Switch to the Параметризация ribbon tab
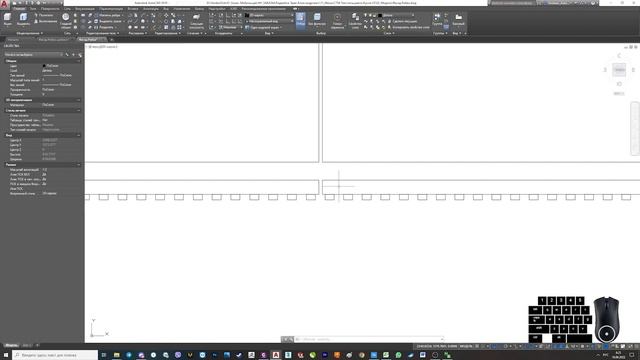The image size is (640, 360). pyautogui.click(x=111, y=9)
